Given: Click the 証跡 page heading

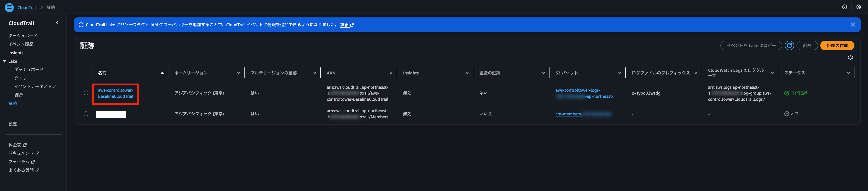Looking at the screenshot, I should click(87, 45).
